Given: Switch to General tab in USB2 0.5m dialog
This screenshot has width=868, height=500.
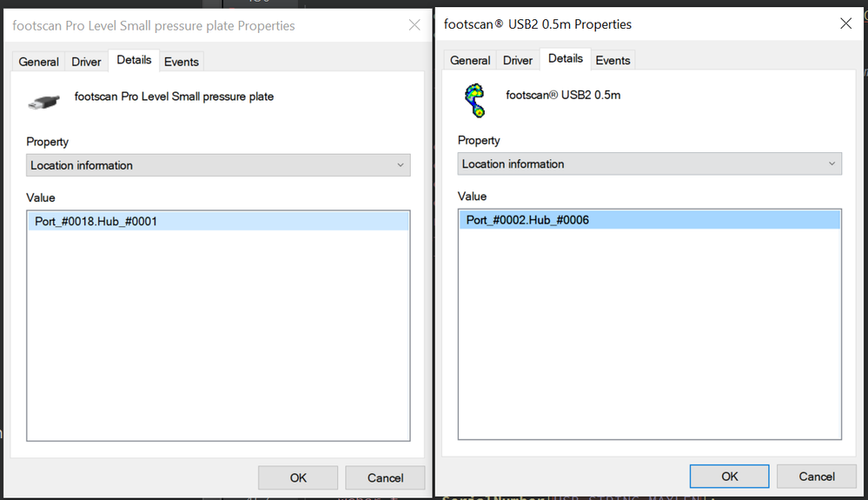Looking at the screenshot, I should tap(470, 60).
